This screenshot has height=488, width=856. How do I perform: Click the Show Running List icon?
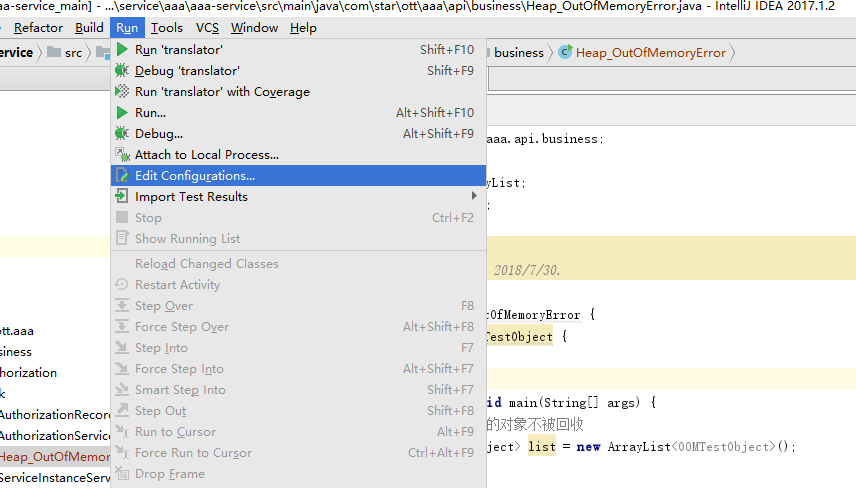tap(122, 239)
